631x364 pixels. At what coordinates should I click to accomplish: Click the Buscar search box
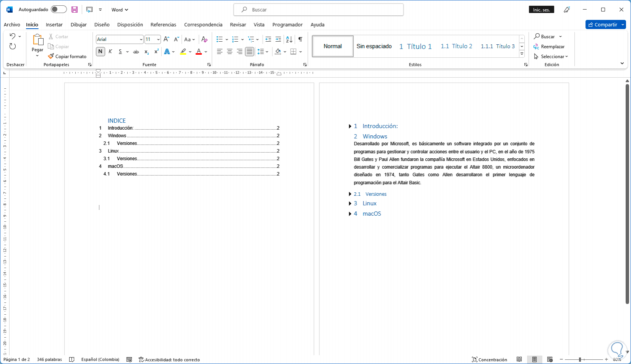319,10
